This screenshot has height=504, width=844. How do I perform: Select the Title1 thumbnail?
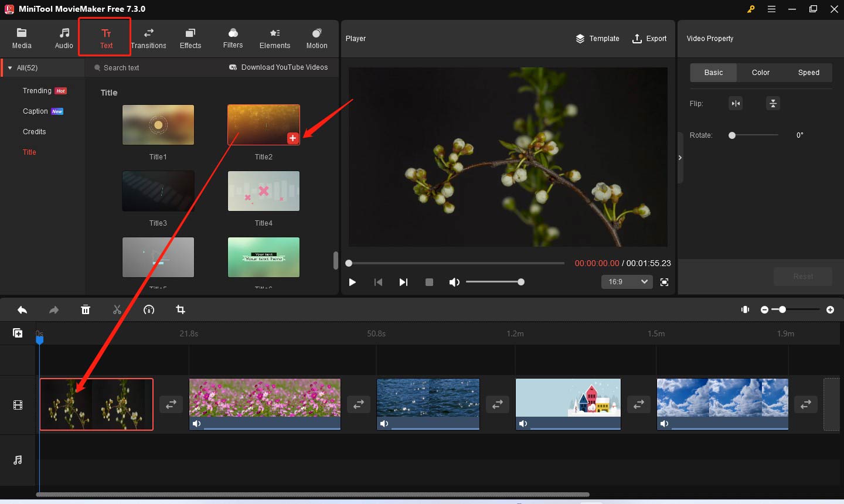(x=158, y=125)
